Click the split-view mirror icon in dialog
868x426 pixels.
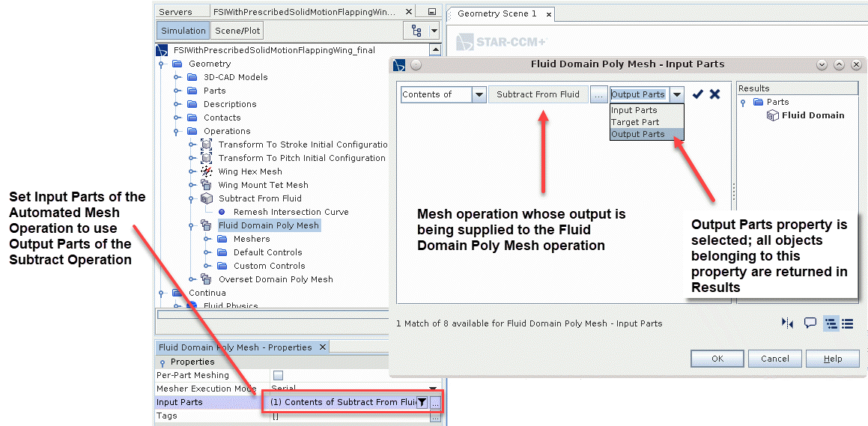788,323
